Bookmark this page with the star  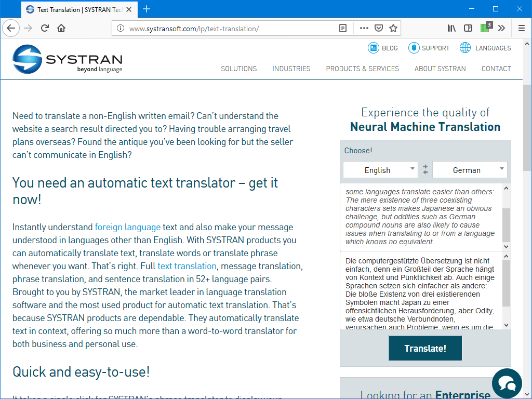(393, 28)
